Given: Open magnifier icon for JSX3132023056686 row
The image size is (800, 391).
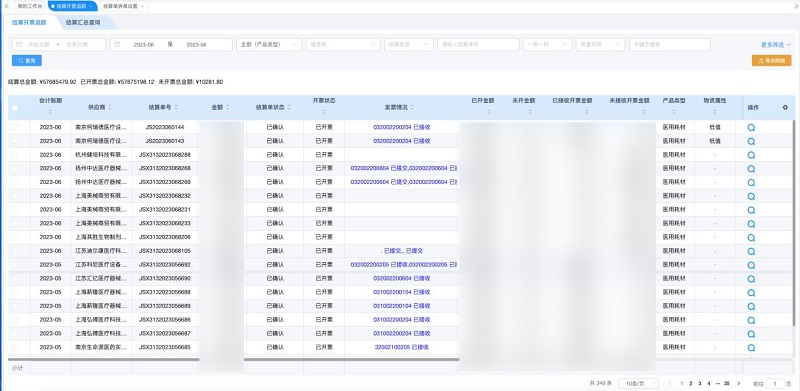Looking at the screenshot, I should [751, 321].
